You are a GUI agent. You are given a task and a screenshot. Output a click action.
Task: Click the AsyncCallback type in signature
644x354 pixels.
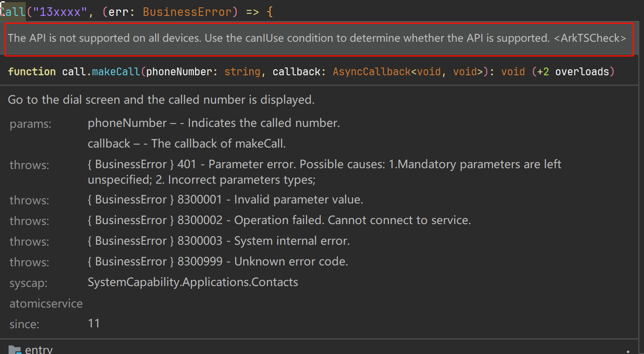tap(372, 72)
